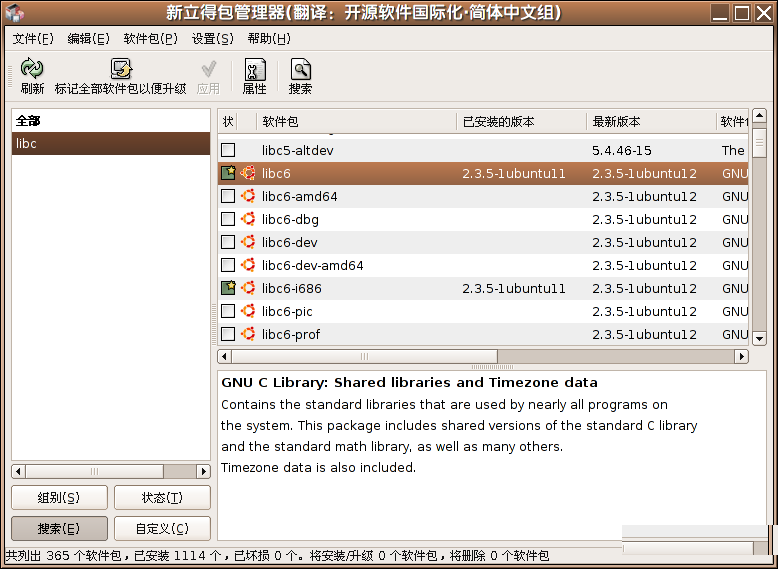Click the Ubuntu logo beside libc6-pic
The height and width of the screenshot is (569, 778).
pyautogui.click(x=248, y=311)
